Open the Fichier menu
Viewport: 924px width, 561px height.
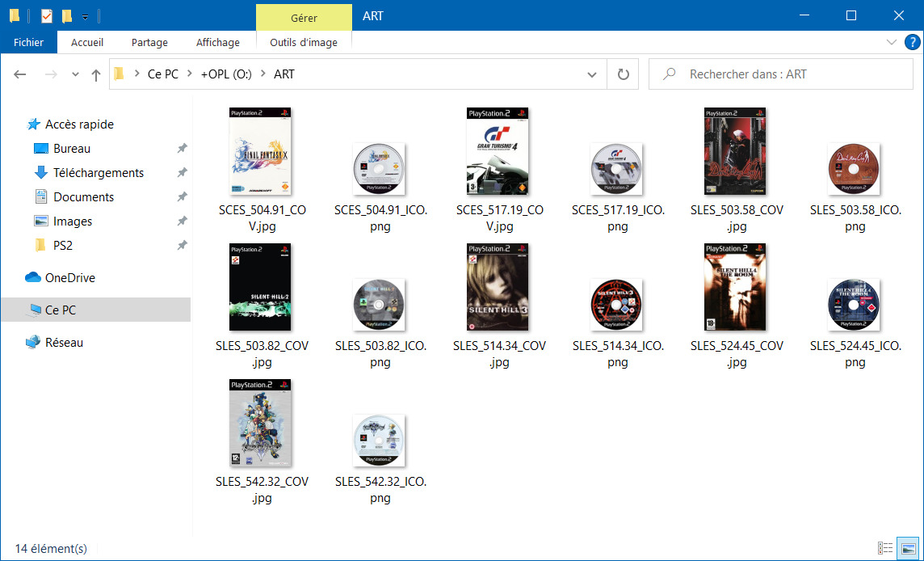(x=28, y=43)
